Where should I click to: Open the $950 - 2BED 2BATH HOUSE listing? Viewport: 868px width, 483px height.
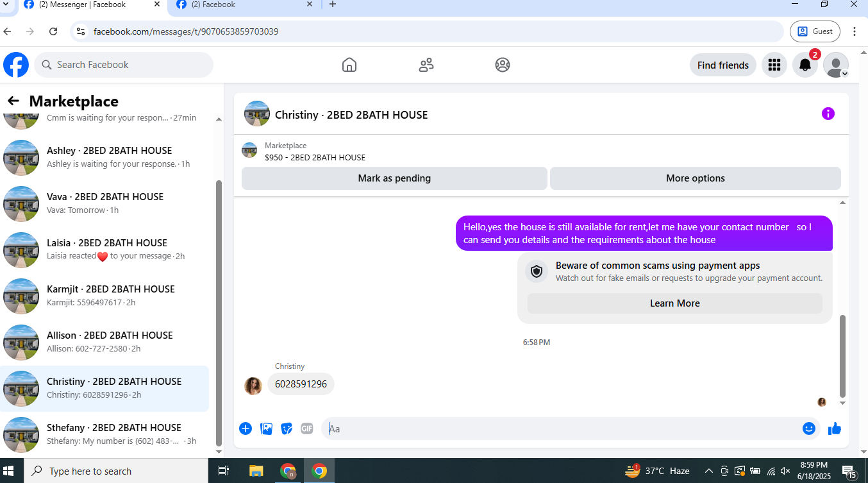click(x=315, y=157)
